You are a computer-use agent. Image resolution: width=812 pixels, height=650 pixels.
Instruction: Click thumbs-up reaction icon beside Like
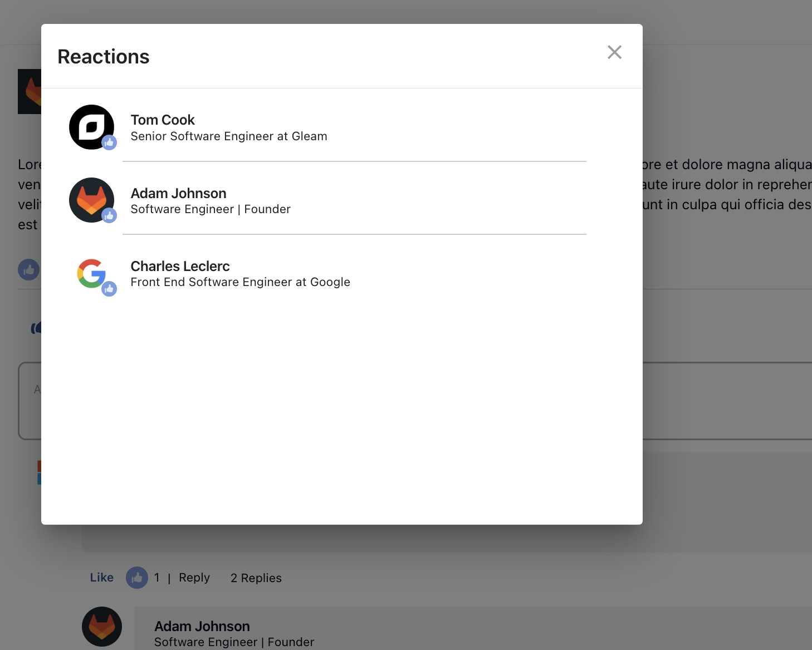137,578
